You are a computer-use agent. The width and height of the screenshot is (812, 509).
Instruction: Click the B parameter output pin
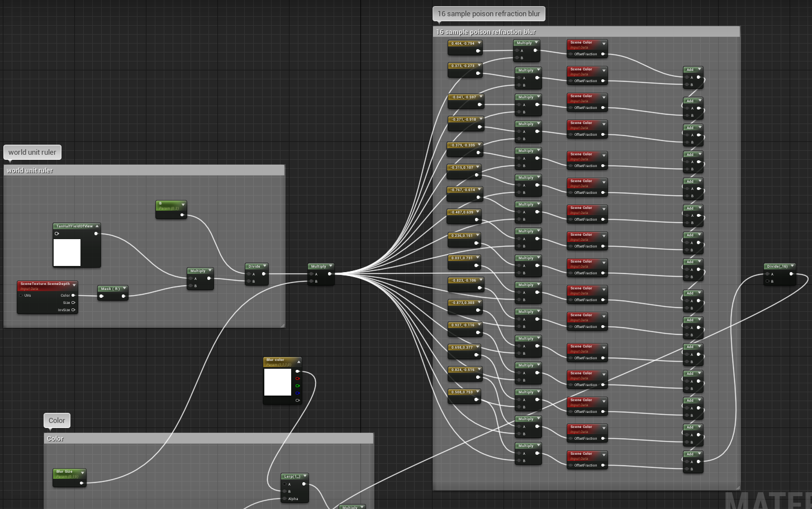[x=182, y=214]
